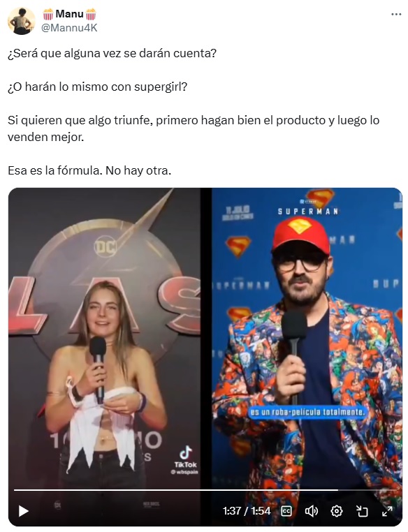Screen dimensions: 408x532
Task: Click the Manu display name
Action: pos(70,14)
